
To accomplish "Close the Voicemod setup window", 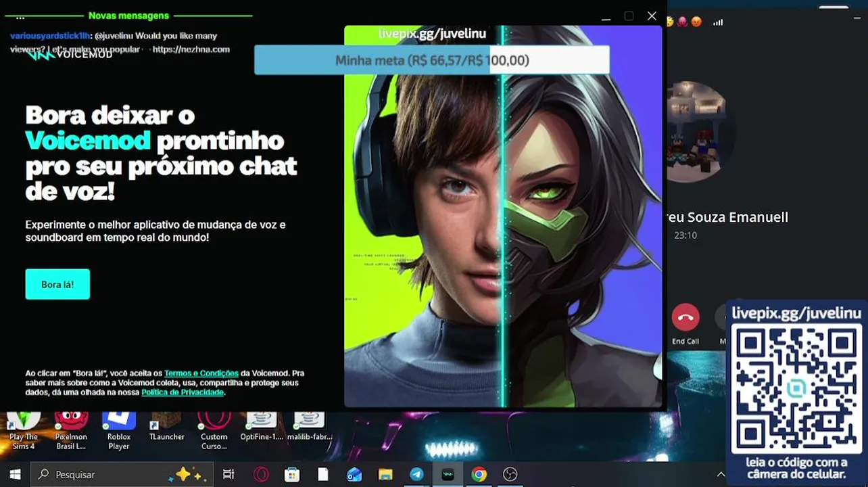I will [x=652, y=16].
